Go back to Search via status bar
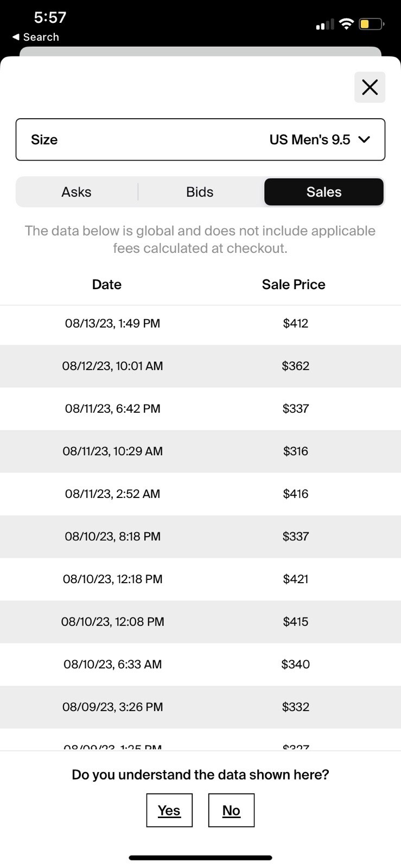The width and height of the screenshot is (401, 868). 36,37
